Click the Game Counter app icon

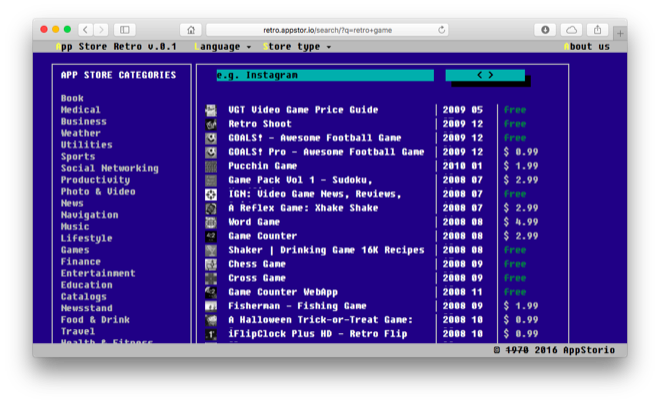click(x=211, y=236)
